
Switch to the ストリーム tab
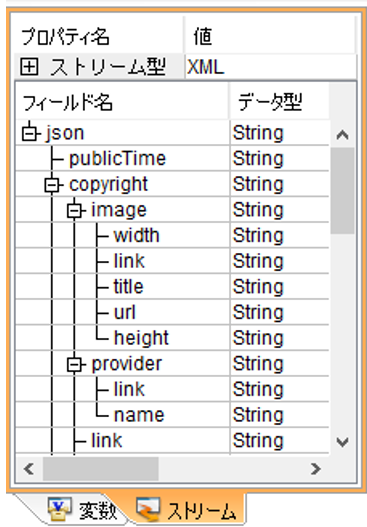[x=187, y=510]
